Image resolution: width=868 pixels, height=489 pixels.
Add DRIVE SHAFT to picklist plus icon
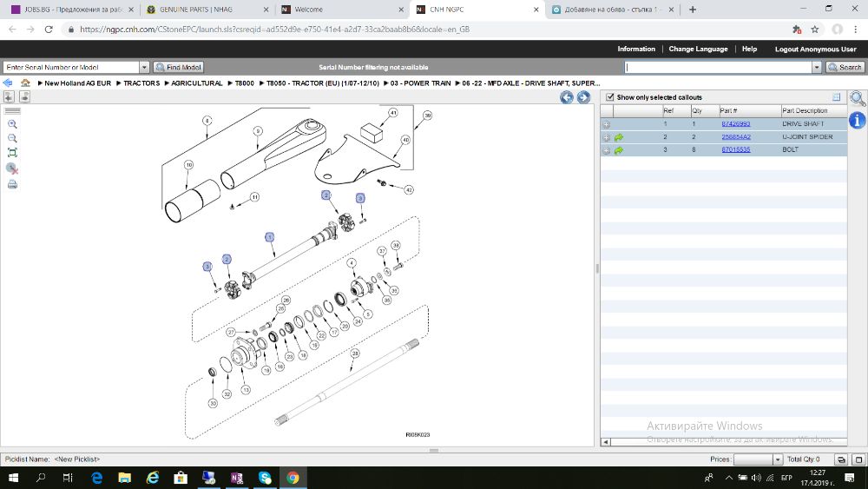606,124
